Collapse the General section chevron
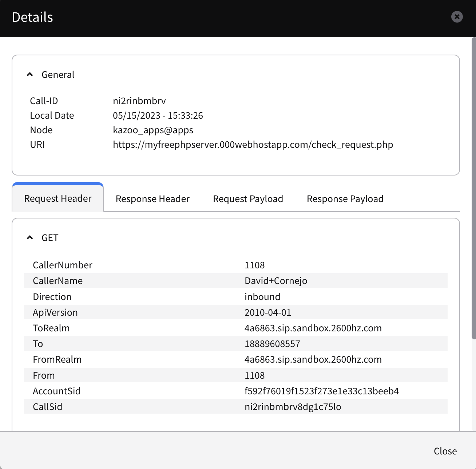Screen dimensions: 476x469 [30, 75]
